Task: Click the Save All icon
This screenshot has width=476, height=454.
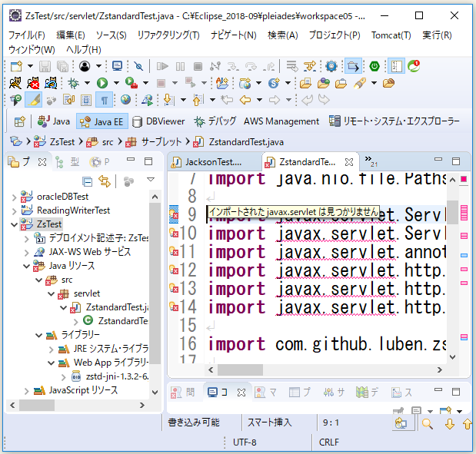Action: click(x=62, y=66)
